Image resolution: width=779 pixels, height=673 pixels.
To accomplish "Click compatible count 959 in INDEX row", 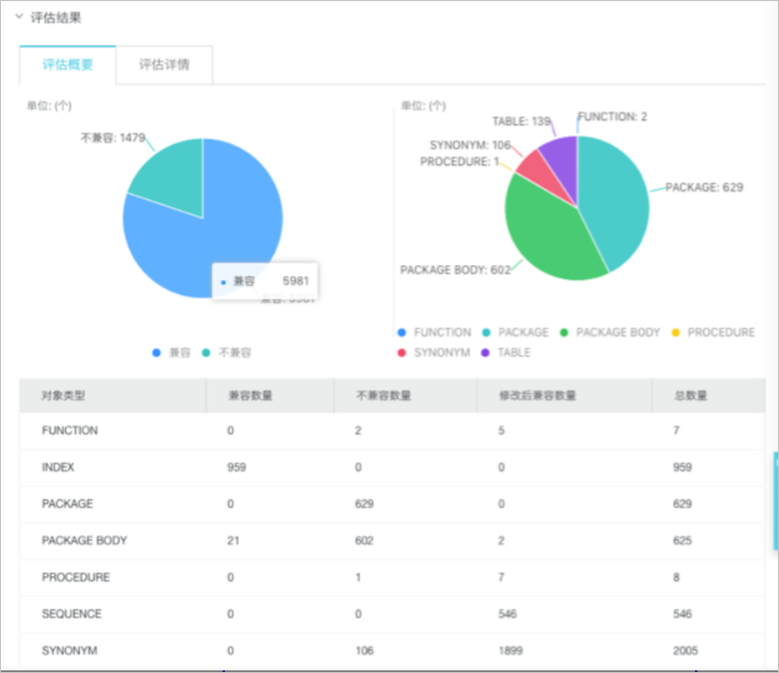I will (x=236, y=467).
